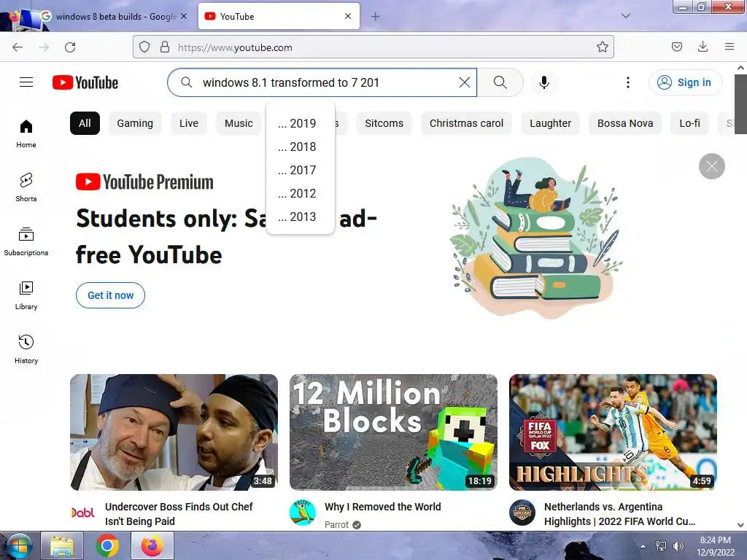Select the Sitcoms filter chip

pyautogui.click(x=384, y=123)
